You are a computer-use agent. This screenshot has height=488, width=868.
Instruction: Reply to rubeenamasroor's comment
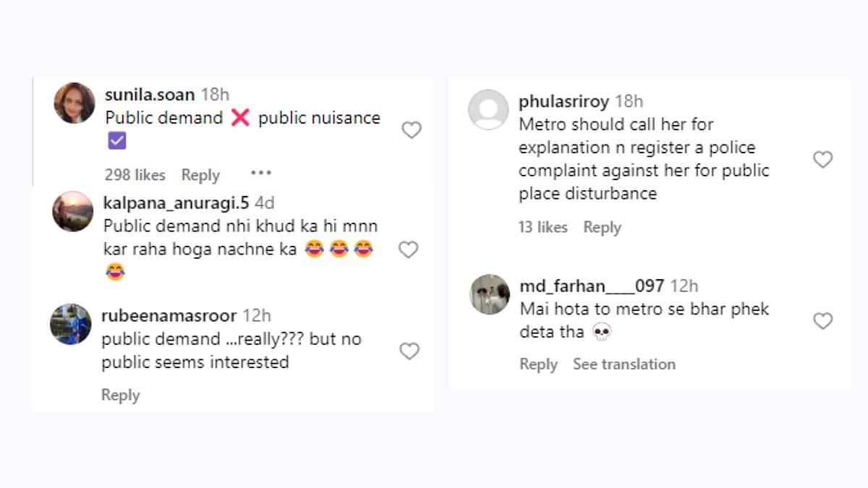click(x=120, y=395)
